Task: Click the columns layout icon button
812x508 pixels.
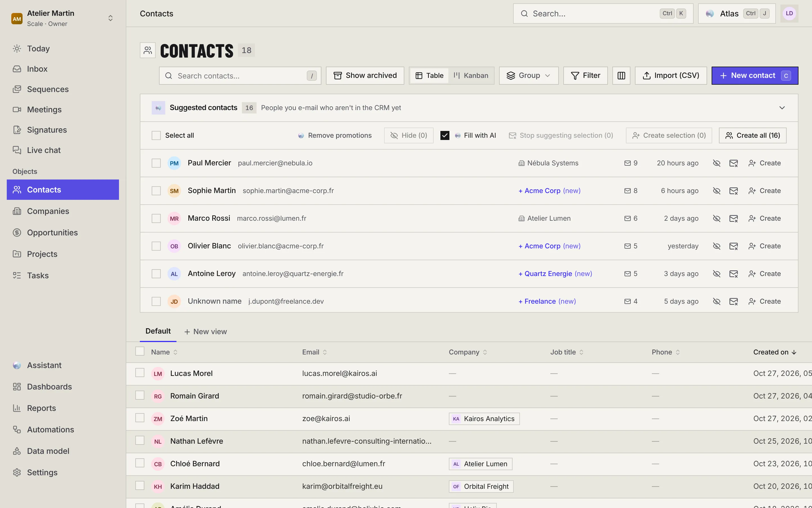Action: click(x=621, y=76)
